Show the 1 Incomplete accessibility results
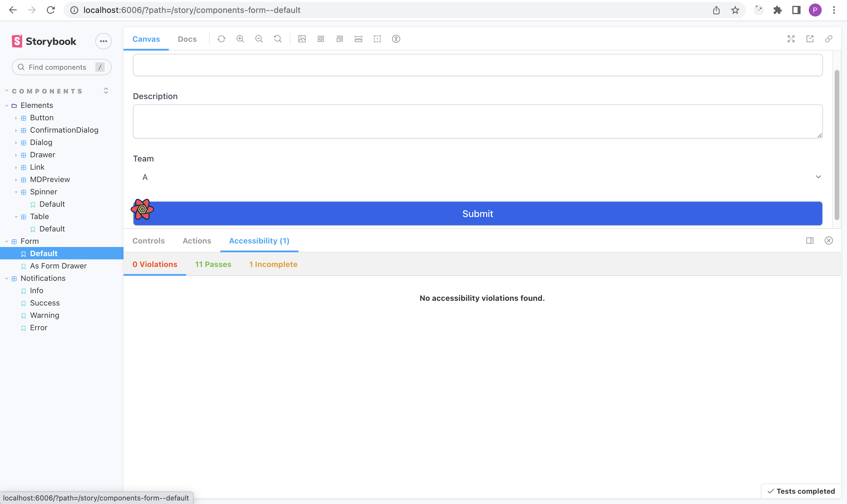The image size is (847, 504). (273, 264)
